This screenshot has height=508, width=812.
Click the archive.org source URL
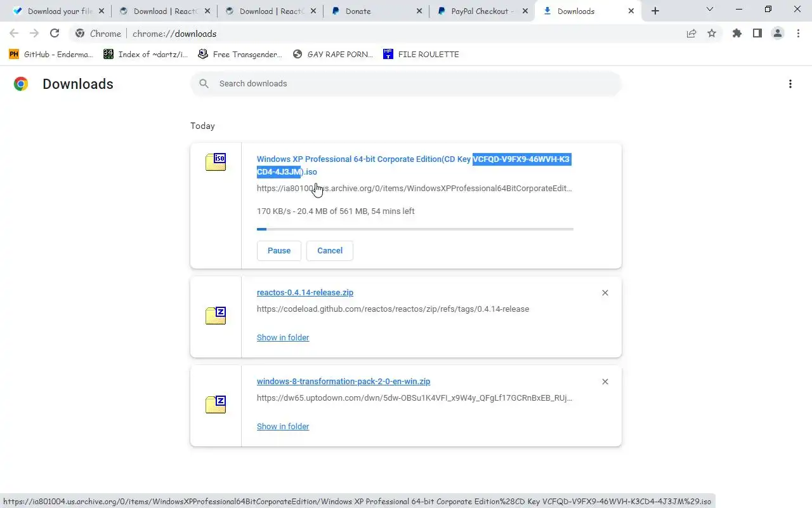pos(414,189)
